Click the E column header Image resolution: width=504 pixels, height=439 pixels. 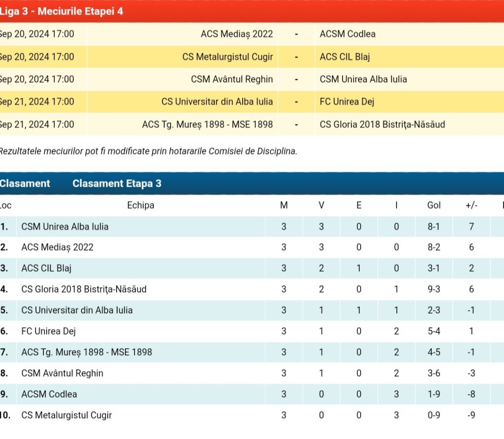coord(359,205)
